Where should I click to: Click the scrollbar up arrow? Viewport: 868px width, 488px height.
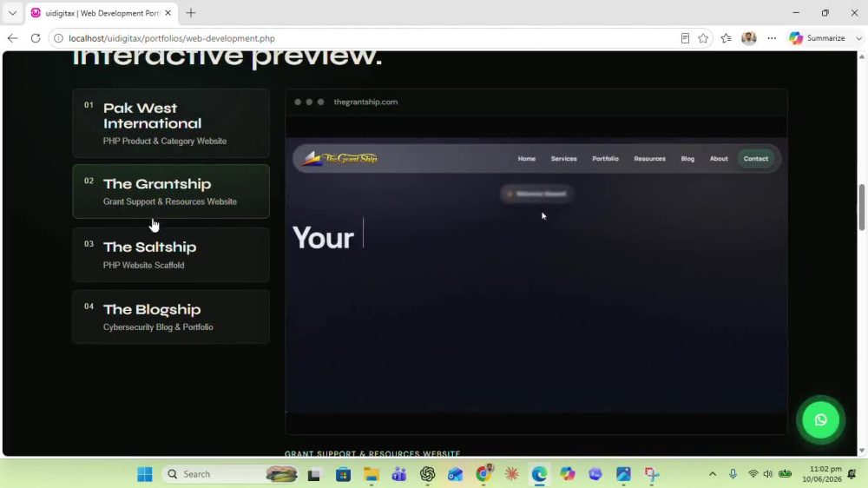[x=861, y=56]
